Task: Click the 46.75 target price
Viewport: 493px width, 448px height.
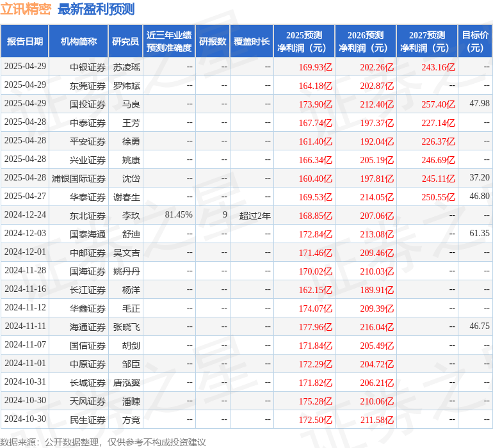Action: pos(480,326)
